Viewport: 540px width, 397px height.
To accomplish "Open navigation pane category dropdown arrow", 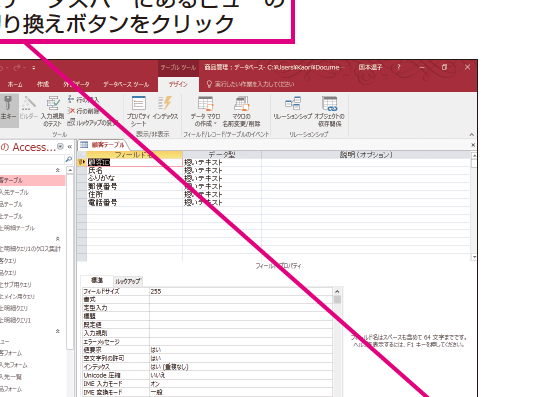I will click(60, 147).
